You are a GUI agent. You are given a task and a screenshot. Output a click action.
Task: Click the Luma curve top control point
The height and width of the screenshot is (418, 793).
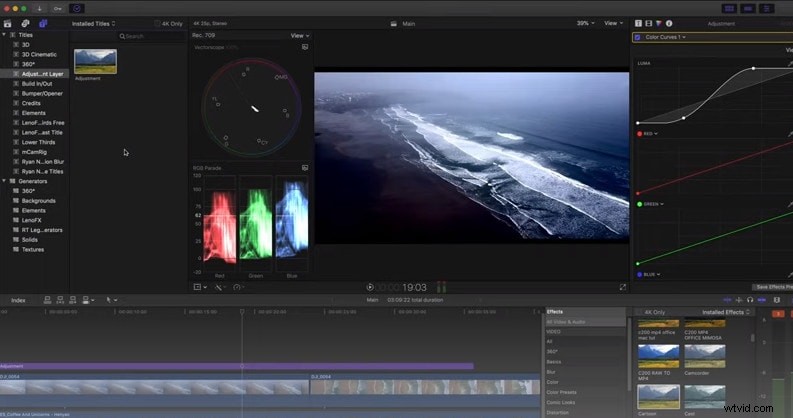click(x=753, y=68)
